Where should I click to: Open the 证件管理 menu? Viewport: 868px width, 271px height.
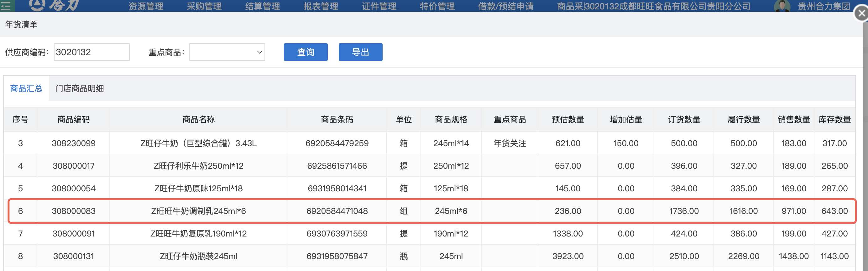click(379, 6)
